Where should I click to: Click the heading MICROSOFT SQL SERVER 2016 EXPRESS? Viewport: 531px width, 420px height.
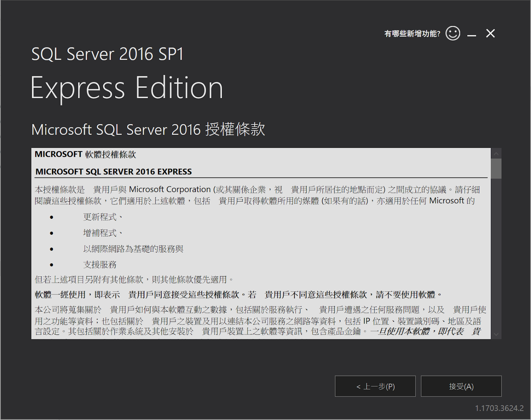tap(114, 172)
